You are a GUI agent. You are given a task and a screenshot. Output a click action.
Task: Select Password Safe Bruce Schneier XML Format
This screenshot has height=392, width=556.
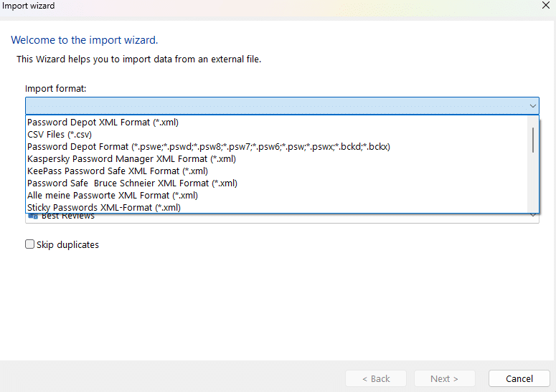[x=277, y=183]
